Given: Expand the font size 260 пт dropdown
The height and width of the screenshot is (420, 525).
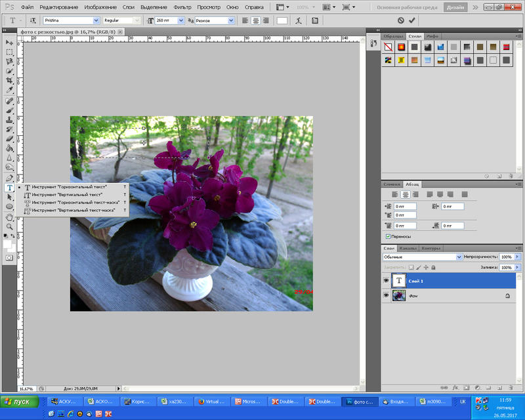Looking at the screenshot, I should tap(180, 21).
